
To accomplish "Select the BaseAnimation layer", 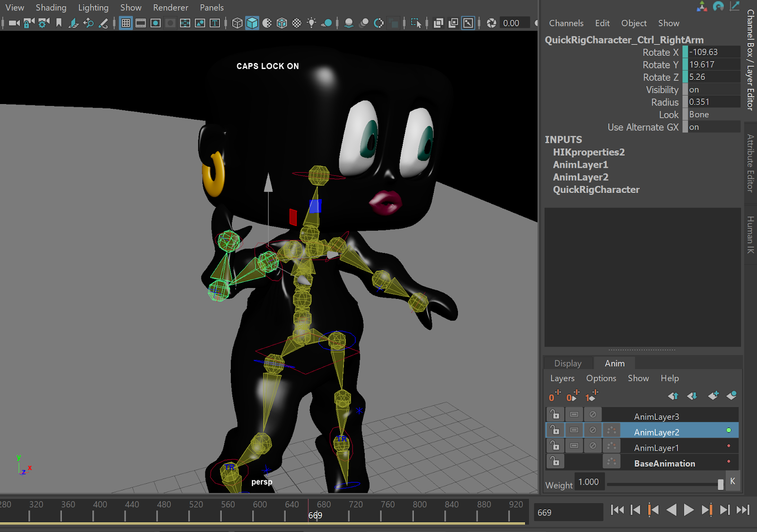I will (x=665, y=463).
